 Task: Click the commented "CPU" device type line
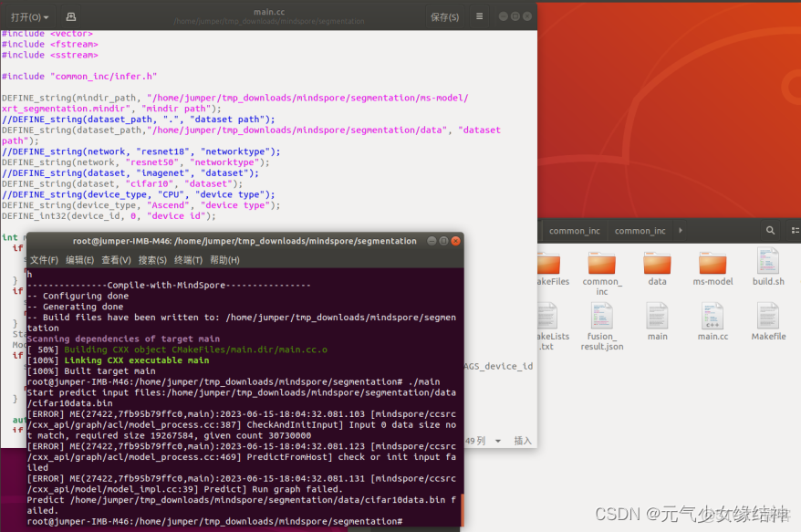coord(138,194)
